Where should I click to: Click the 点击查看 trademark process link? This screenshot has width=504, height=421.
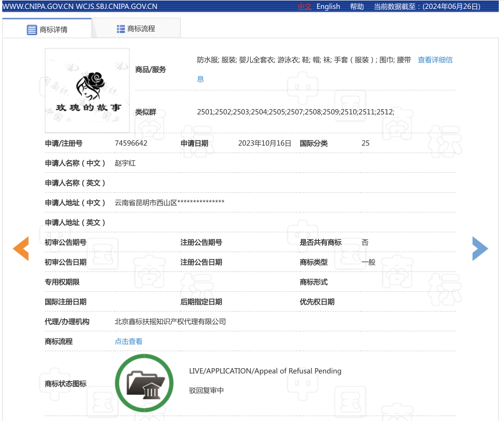point(128,341)
